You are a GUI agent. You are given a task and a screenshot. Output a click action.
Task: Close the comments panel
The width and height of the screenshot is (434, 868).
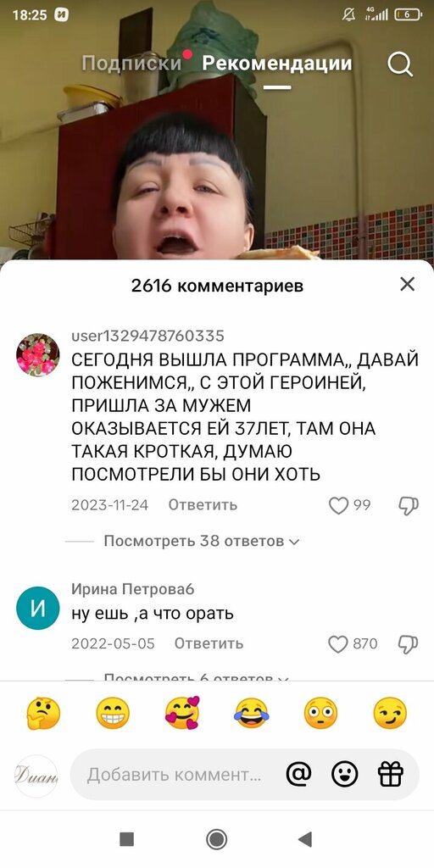pos(408,284)
